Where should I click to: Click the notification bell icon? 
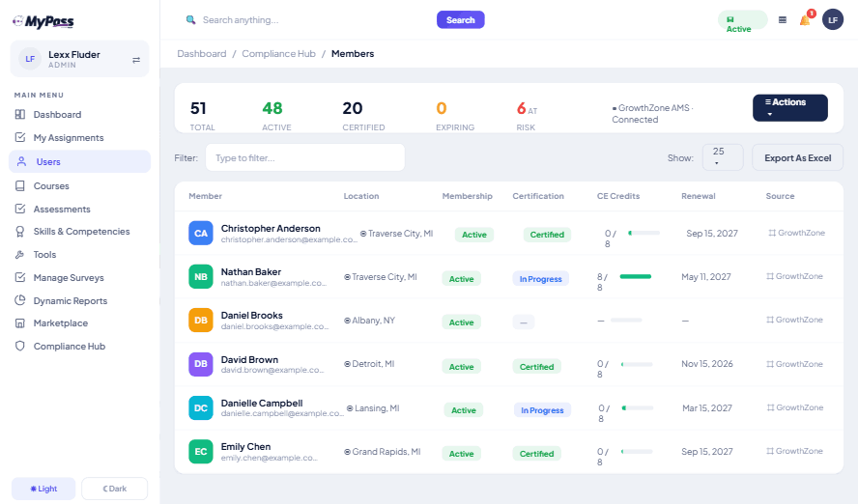pyautogui.click(x=805, y=20)
